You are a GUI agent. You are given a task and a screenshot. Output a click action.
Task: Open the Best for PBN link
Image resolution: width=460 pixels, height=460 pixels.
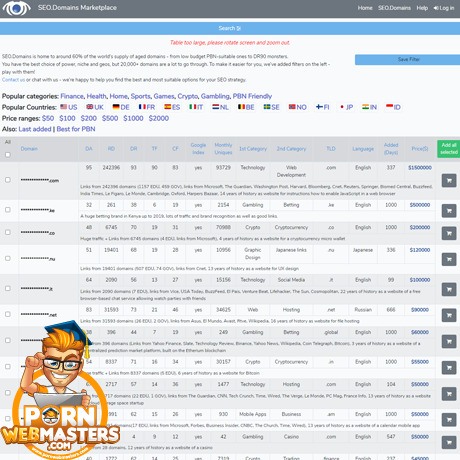pyautogui.click(x=76, y=129)
